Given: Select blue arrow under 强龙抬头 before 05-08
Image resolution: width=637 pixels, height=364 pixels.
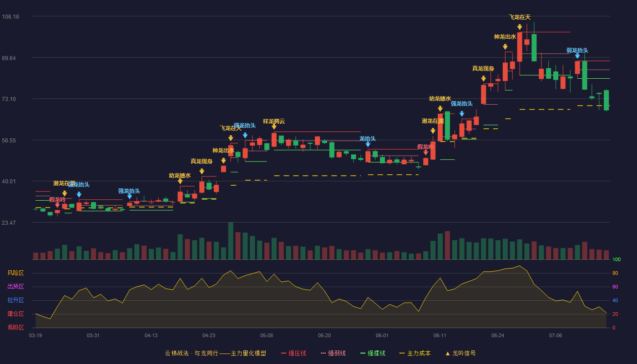Looking at the screenshot, I should (x=245, y=136).
